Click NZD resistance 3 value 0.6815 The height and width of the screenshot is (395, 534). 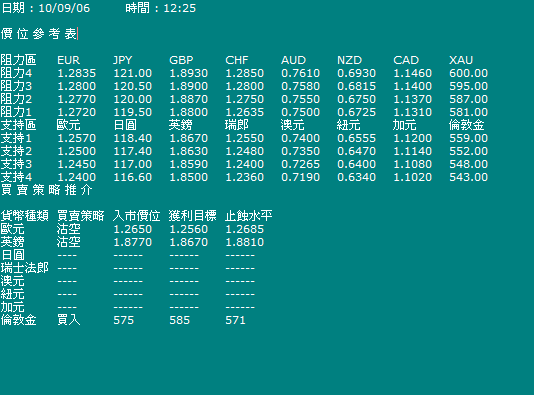(357, 86)
